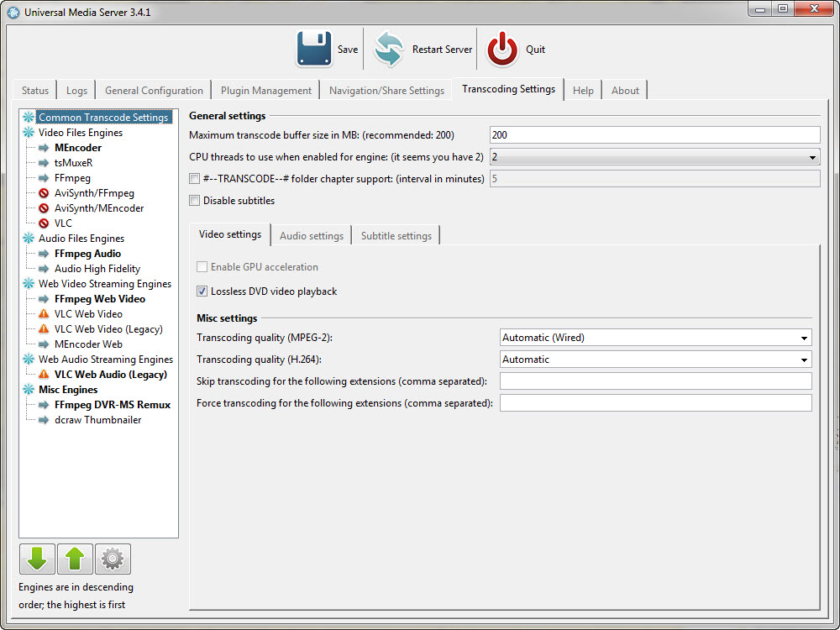Click arrow icon beside Audio High Fidelity
Viewport: 840px width, 630px height.
click(x=44, y=269)
